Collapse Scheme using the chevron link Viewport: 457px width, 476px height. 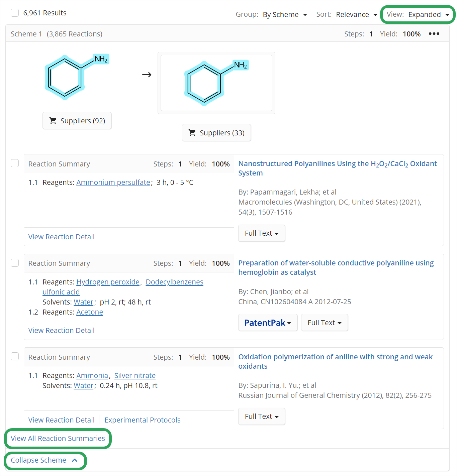[x=44, y=460]
